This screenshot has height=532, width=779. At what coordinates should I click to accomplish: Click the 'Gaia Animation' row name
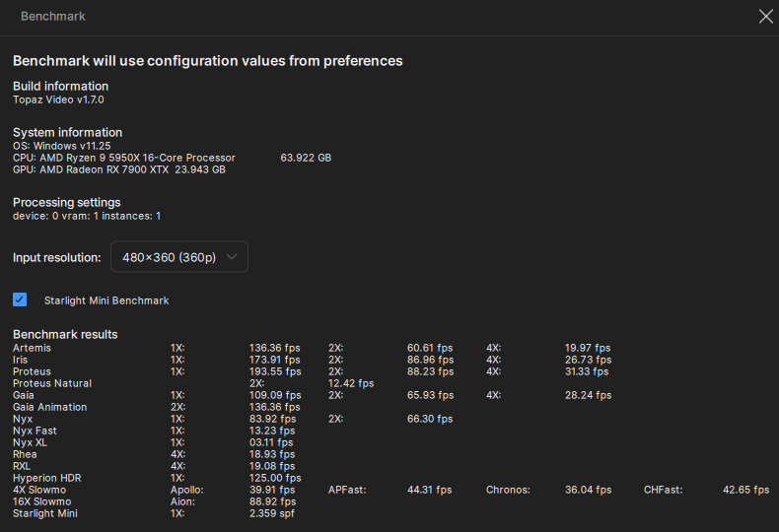tap(49, 408)
